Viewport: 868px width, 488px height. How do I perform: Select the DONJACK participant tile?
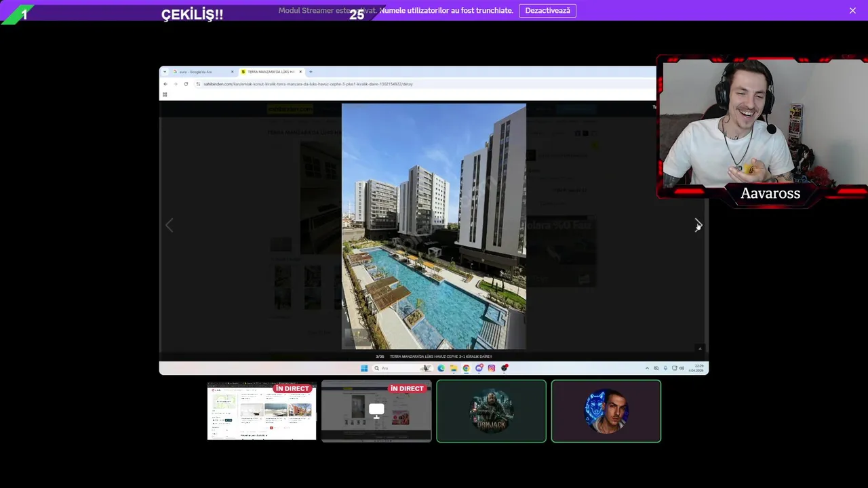491,411
